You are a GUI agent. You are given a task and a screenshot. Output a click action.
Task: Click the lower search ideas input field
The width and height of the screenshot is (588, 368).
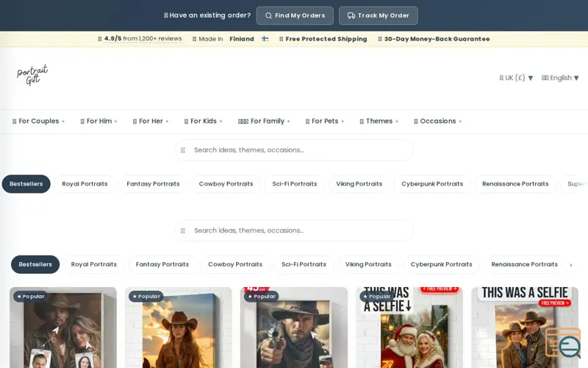pos(294,230)
